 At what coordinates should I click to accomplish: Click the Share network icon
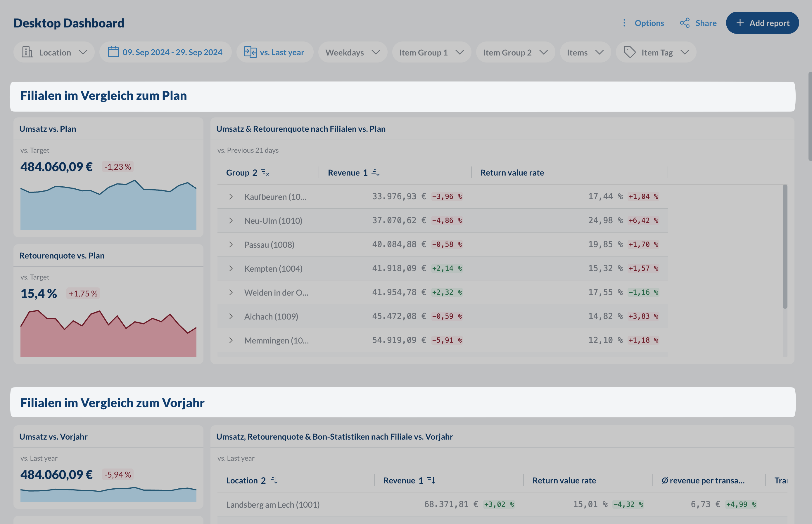tap(684, 23)
